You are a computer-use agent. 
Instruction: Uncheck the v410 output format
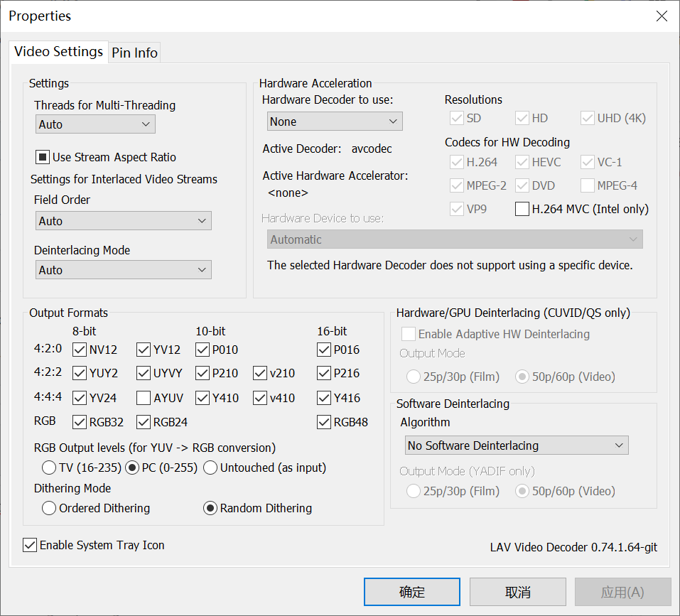pyautogui.click(x=260, y=397)
